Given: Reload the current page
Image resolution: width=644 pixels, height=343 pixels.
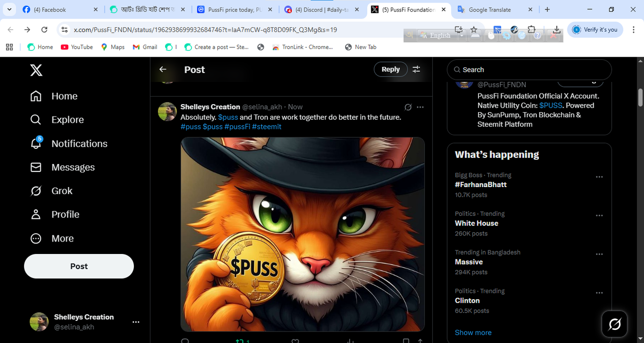Looking at the screenshot, I should coord(44,30).
